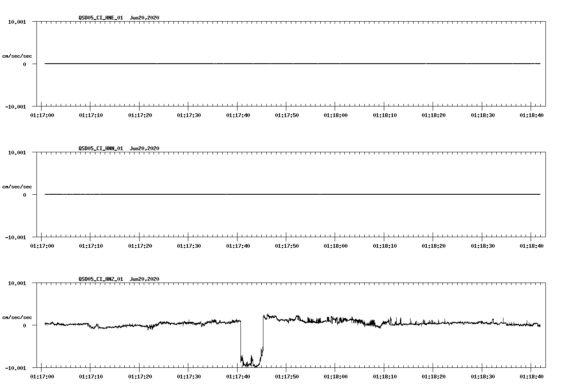The width and height of the screenshot is (576, 392).
Task: Click the cm/sec/sec unit label of HNN plot
Action: tap(17, 187)
